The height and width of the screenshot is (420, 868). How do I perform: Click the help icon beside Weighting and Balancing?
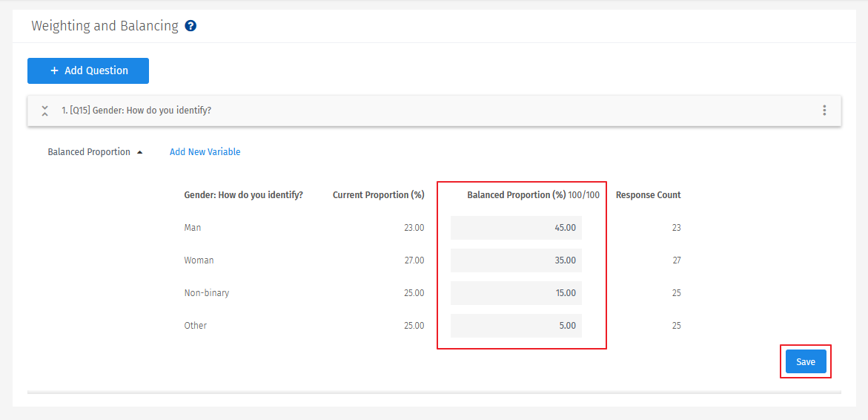click(191, 26)
